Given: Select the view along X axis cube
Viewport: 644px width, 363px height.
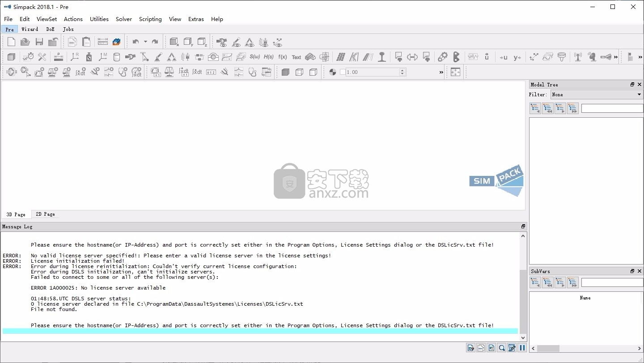Looking at the screenshot, I should click(174, 42).
